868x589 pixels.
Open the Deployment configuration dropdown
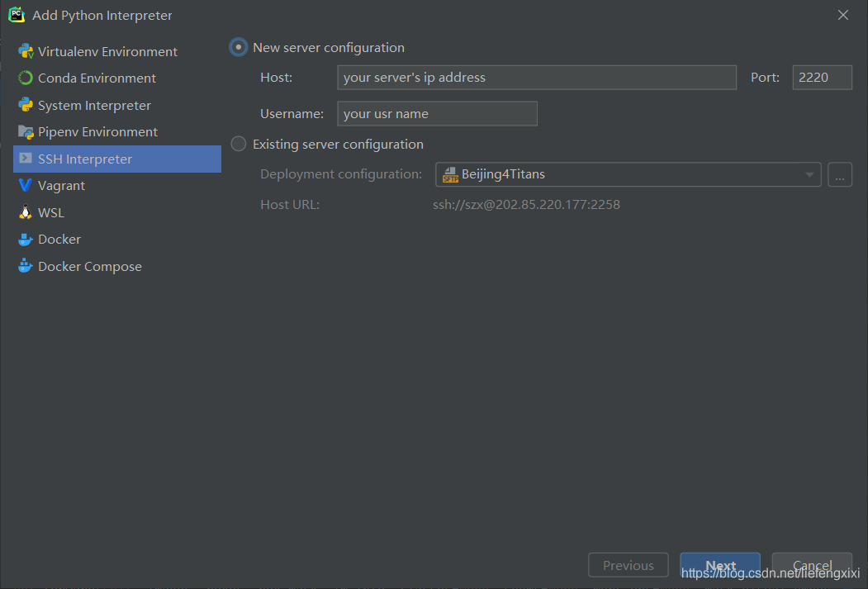click(x=628, y=174)
